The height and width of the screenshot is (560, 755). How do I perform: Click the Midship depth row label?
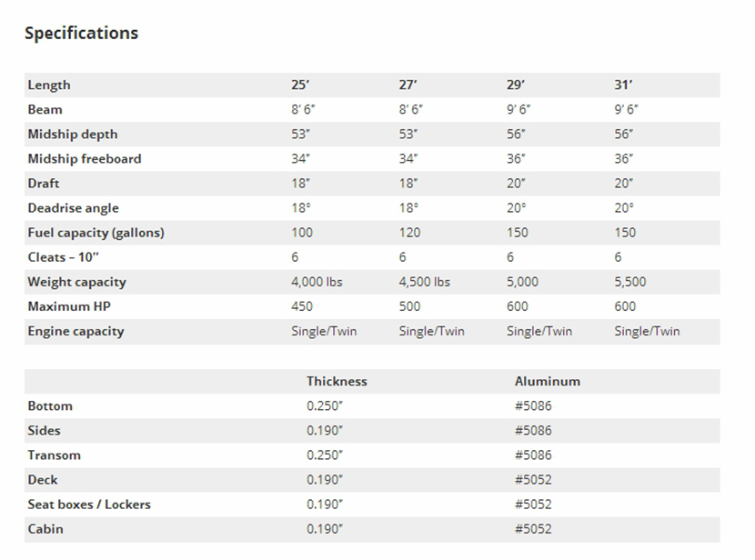(72, 135)
